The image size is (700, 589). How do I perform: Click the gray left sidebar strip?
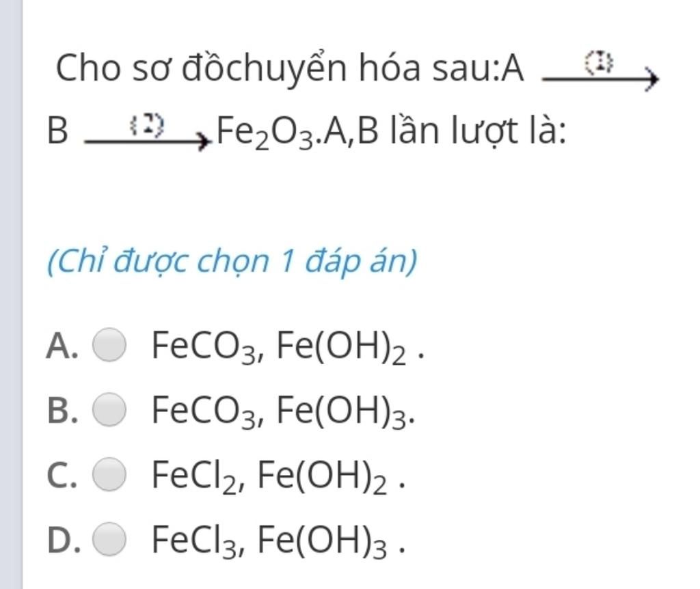[x=11, y=294]
